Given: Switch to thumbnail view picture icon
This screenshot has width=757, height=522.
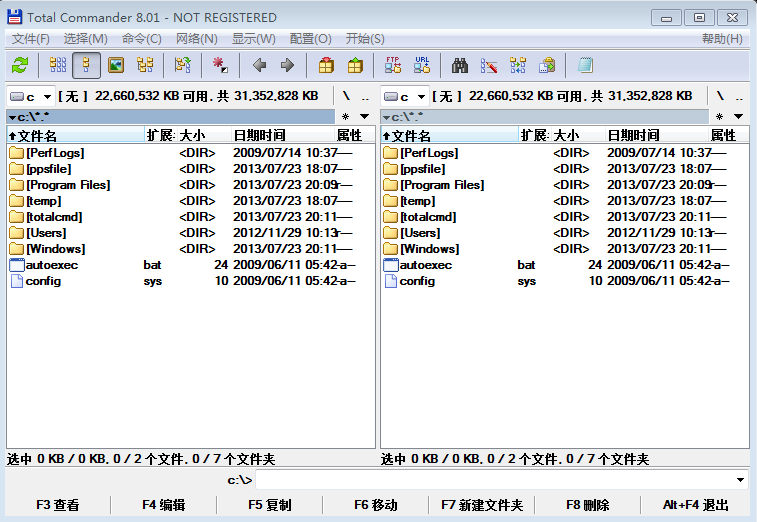Looking at the screenshot, I should click(x=116, y=65).
